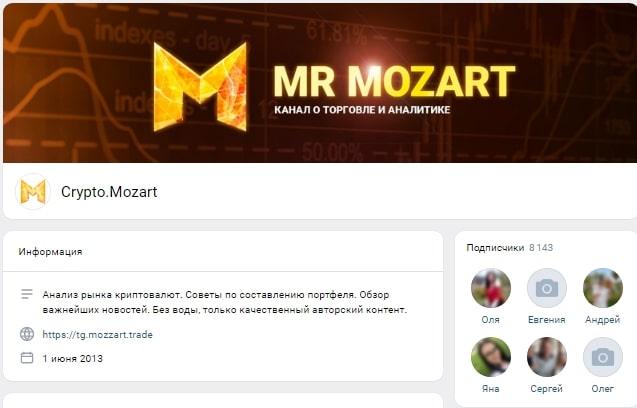Viewport: 637px width, 408px height.
Task: Click the Crypto.Mozart group name
Action: tap(109, 192)
